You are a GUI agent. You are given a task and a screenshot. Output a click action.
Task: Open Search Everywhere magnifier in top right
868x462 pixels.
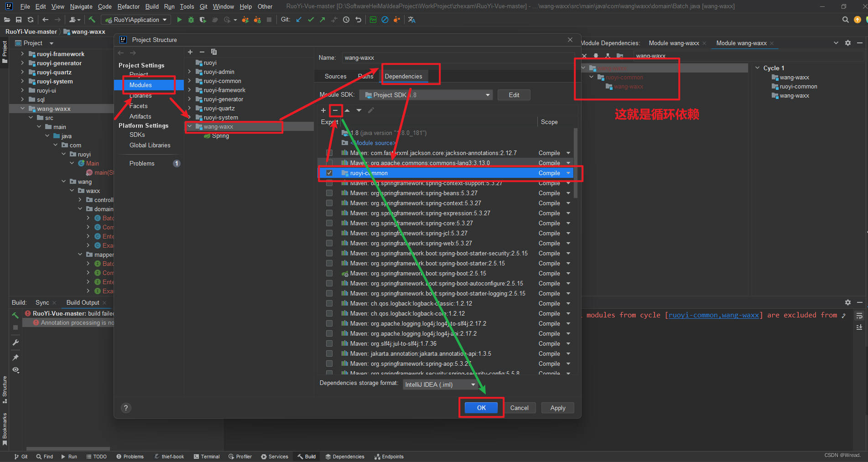pos(845,20)
